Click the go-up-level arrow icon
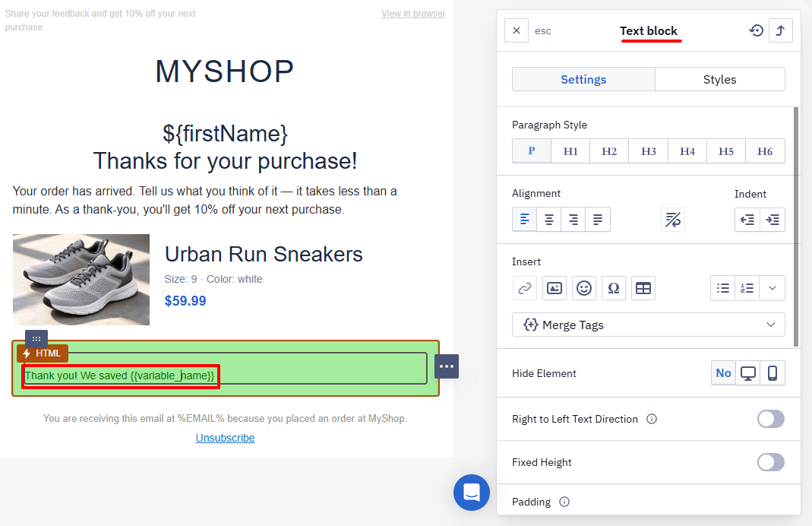The width and height of the screenshot is (812, 526). click(x=780, y=30)
